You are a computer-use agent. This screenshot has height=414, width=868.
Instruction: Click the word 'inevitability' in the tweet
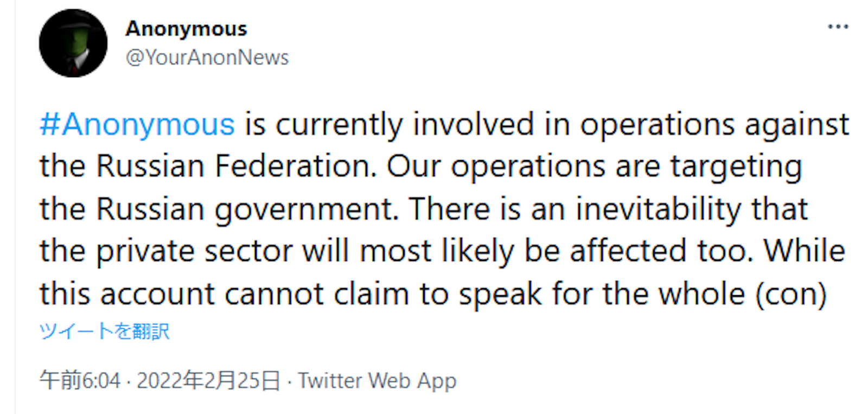[658, 209]
